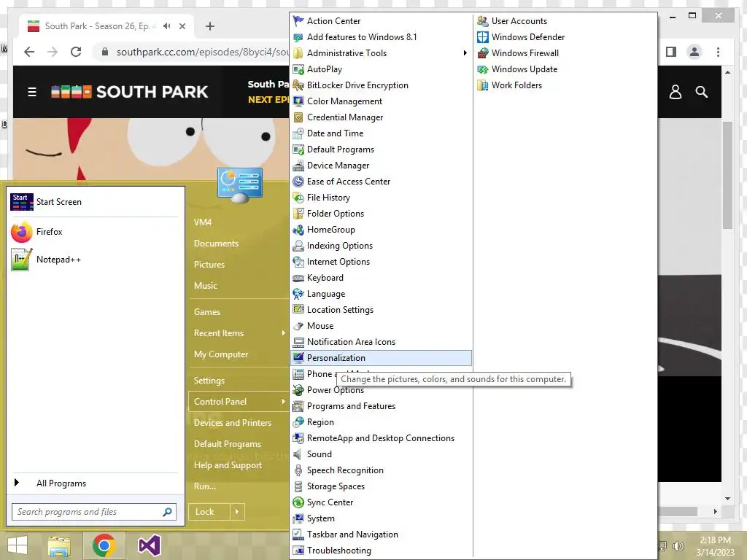Toggle Chrome side panel icon
Screen dimensions: 747x560
click(x=671, y=52)
